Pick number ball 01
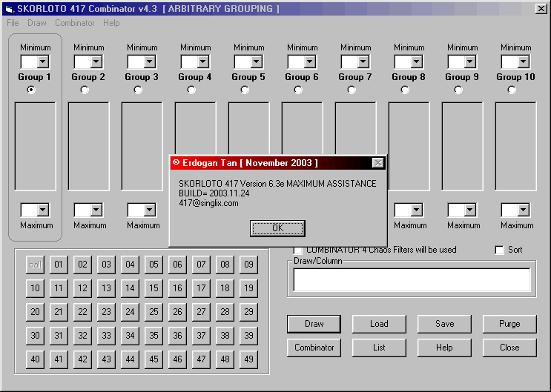The width and height of the screenshot is (551, 392). coord(59,265)
